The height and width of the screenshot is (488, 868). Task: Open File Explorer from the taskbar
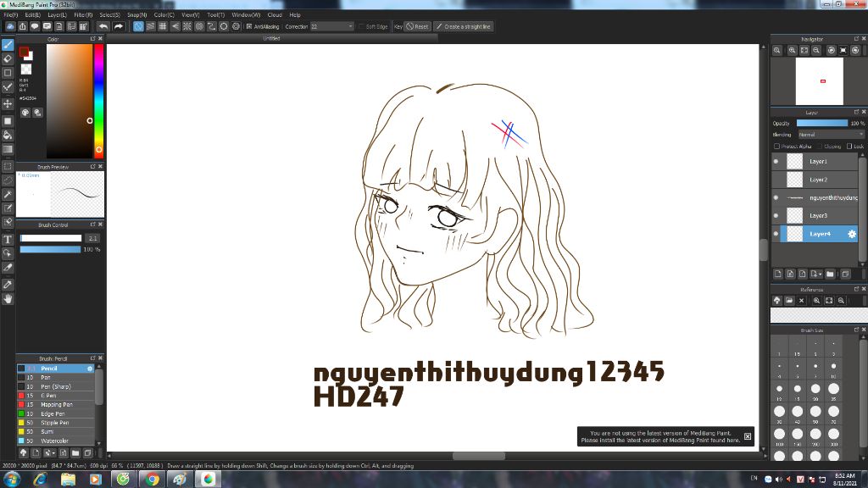[x=68, y=480]
